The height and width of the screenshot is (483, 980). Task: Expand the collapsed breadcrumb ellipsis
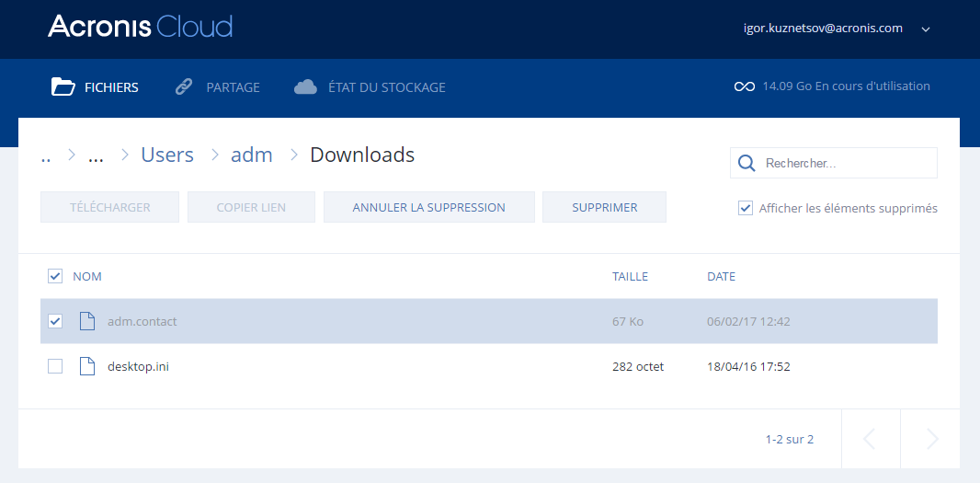pyautogui.click(x=96, y=155)
